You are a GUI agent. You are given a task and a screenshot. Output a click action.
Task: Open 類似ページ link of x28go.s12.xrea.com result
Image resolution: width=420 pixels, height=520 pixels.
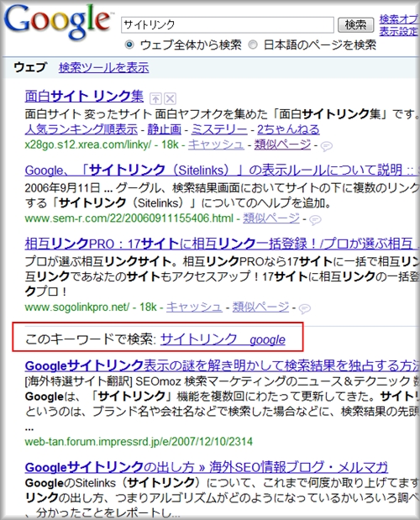click(282, 144)
